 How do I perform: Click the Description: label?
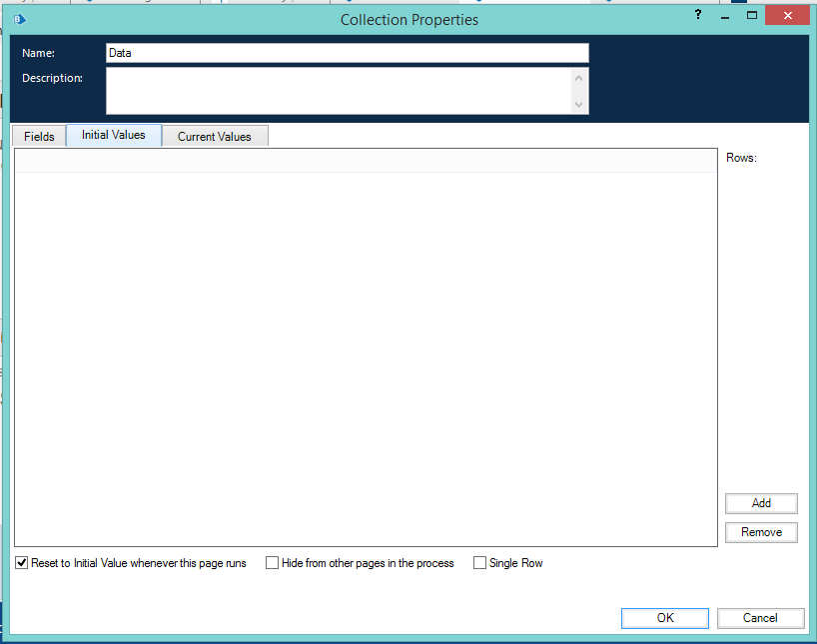click(x=53, y=78)
